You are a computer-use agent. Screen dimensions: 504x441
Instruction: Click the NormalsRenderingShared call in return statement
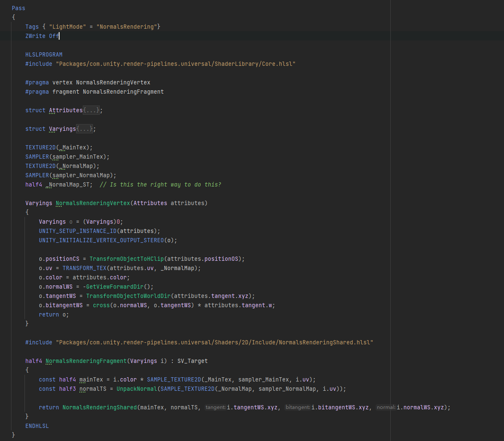100,407
